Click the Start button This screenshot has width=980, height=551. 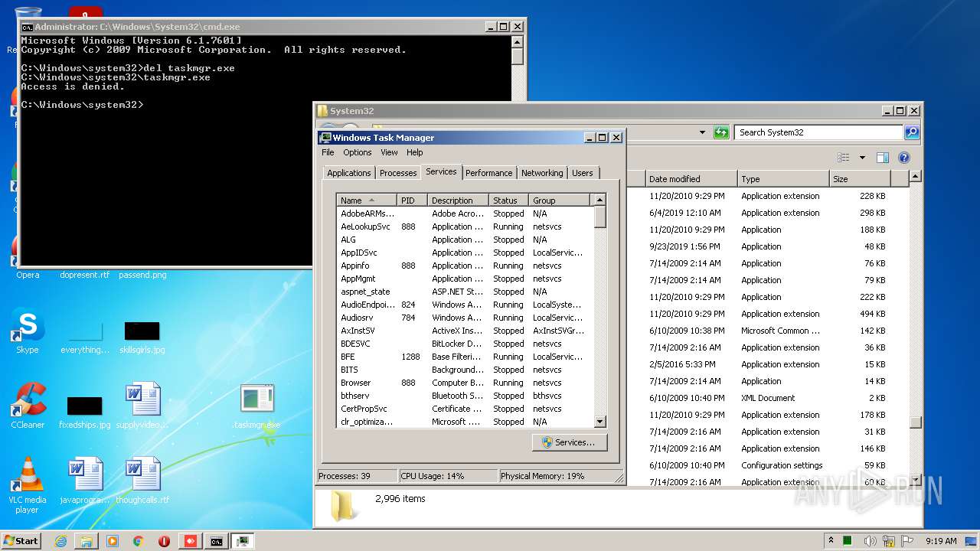21,541
